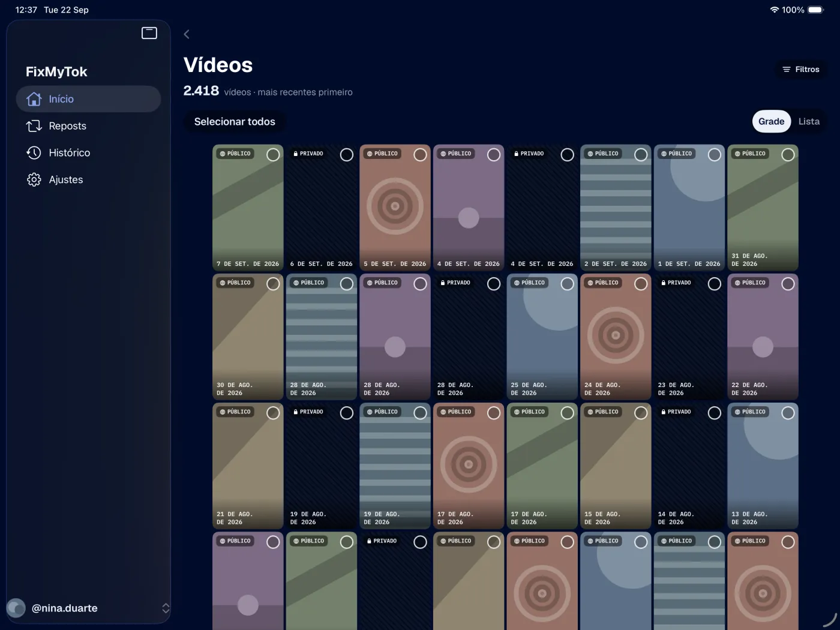Check the battery status icon
This screenshot has height=630, width=840.
click(817, 10)
